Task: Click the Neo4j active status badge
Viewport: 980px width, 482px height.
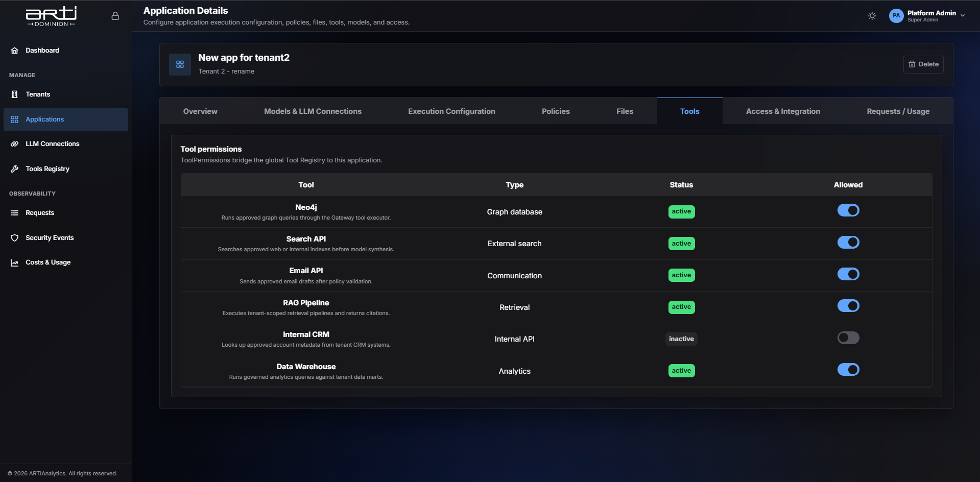Action: [681, 211]
